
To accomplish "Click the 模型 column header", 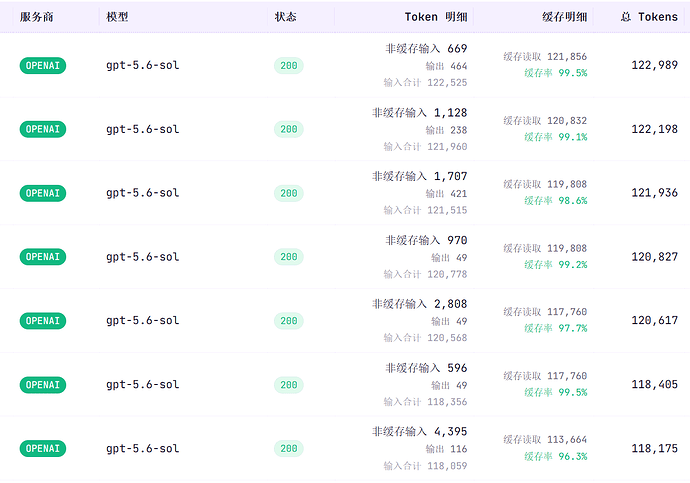I will pyautogui.click(x=117, y=17).
